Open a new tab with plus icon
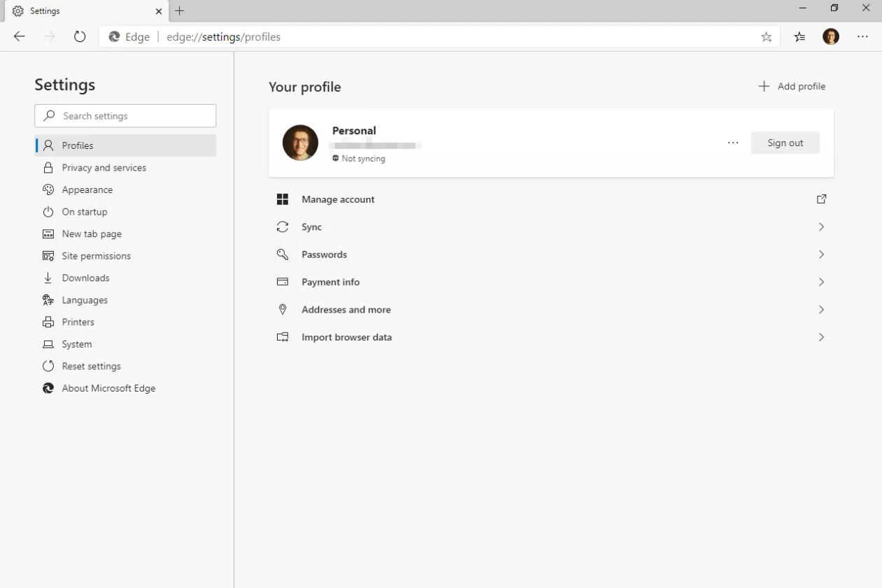882x588 pixels. click(x=180, y=11)
